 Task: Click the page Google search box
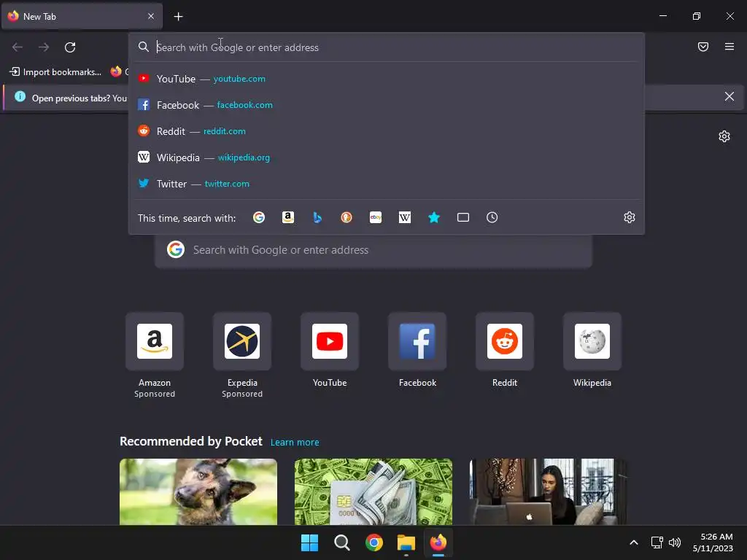pyautogui.click(x=373, y=250)
